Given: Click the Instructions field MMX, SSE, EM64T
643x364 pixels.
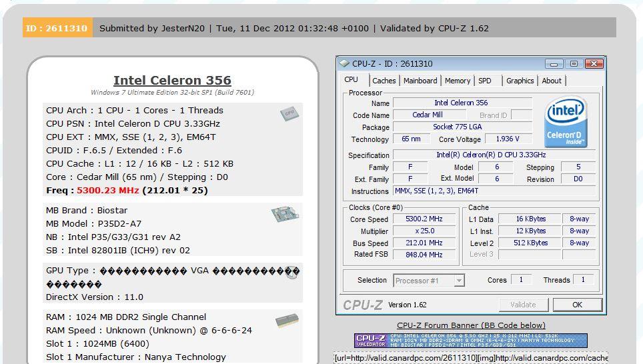Looking at the screenshot, I should 494,191.
